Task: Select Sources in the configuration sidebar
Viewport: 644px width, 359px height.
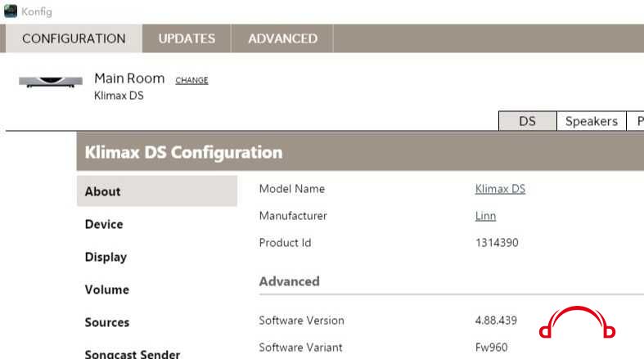Action: click(107, 322)
